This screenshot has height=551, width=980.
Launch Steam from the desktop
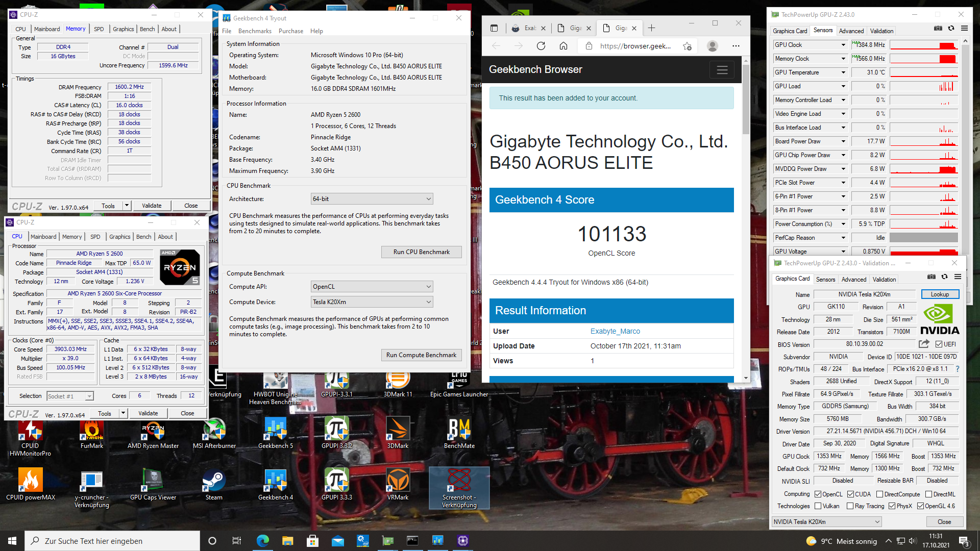[x=214, y=485]
